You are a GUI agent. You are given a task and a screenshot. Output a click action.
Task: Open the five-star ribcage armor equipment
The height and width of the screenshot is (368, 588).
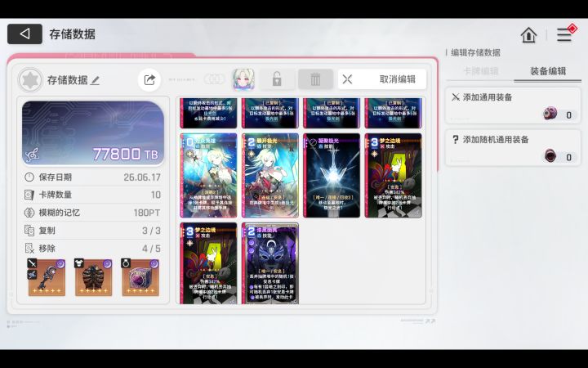point(93,277)
